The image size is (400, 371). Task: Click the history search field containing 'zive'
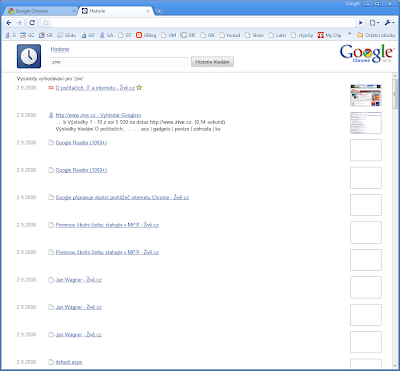pyautogui.click(x=119, y=62)
